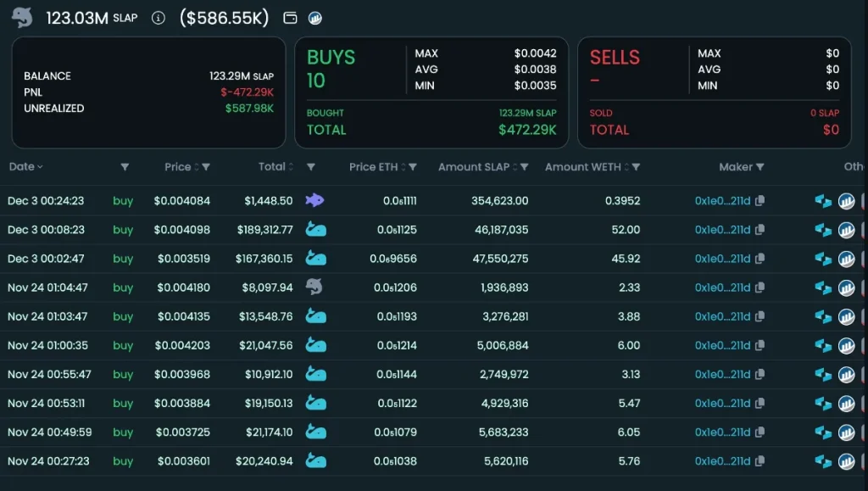Screen dimensions: 868x491
Task: Click swap arrows icon in Dec 3 00:08:23 row
Action: tap(823, 230)
